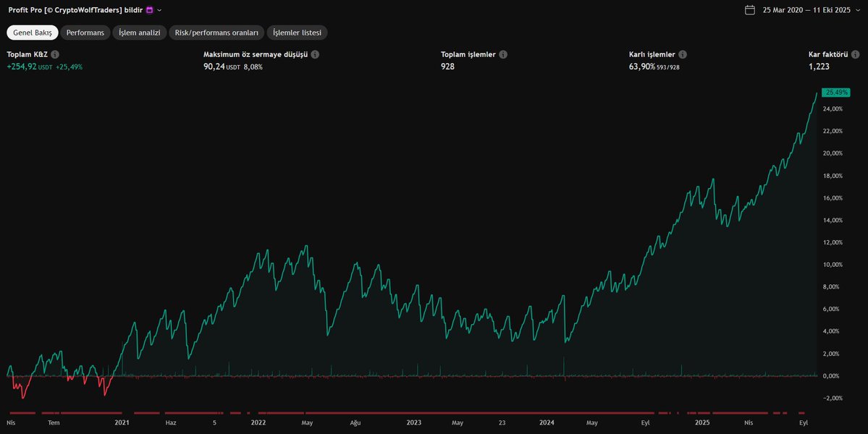Show info for Toplam K&Z
Image resolution: width=868 pixels, height=434 pixels.
(55, 55)
